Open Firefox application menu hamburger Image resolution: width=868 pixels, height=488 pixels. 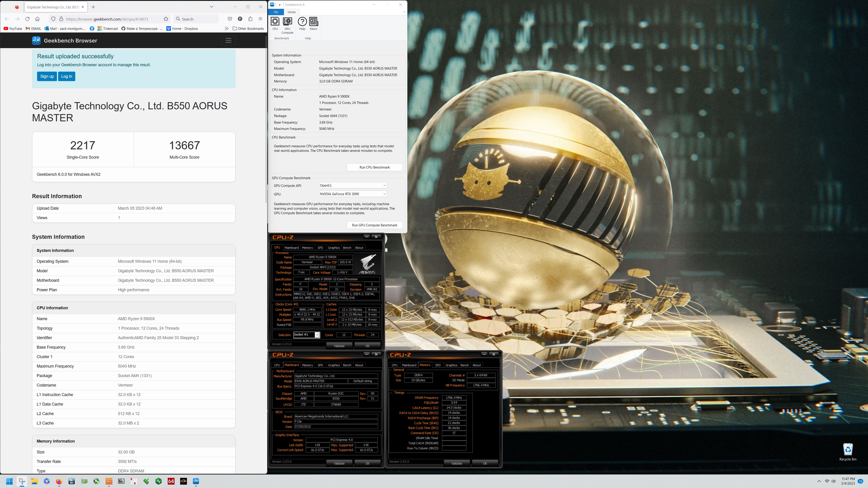coord(260,19)
